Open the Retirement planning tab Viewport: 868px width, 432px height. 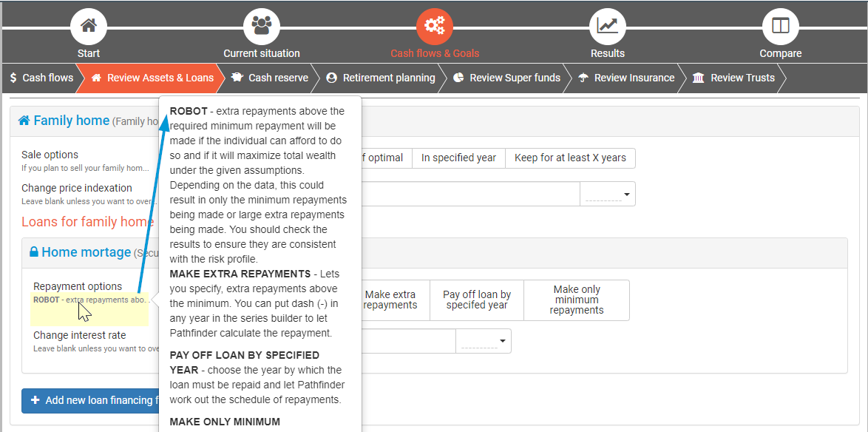tap(381, 78)
